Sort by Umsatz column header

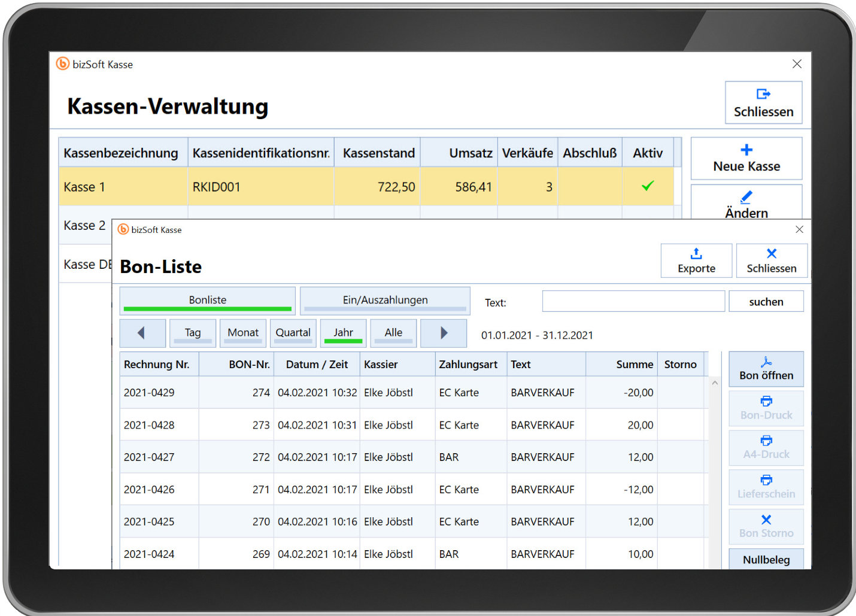[x=459, y=153]
